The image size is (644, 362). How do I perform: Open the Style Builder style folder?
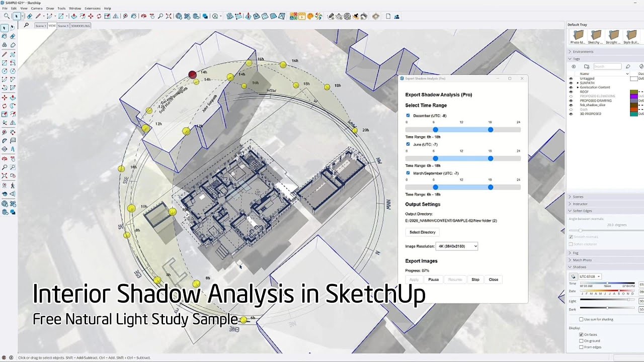[631, 36]
